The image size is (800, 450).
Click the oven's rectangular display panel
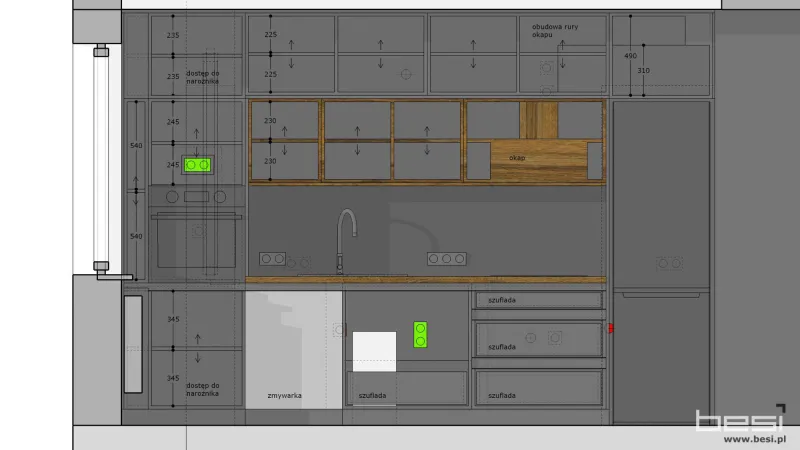(196, 196)
